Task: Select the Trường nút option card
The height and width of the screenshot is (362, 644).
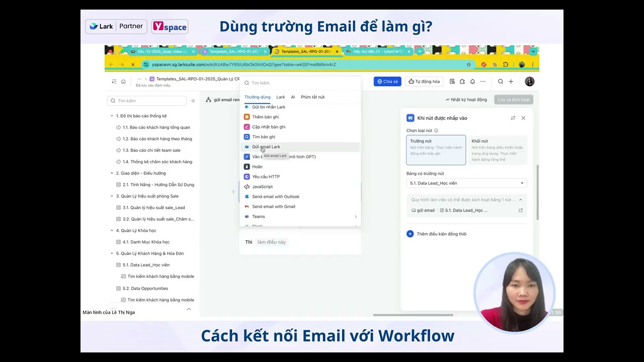Action: tap(436, 150)
